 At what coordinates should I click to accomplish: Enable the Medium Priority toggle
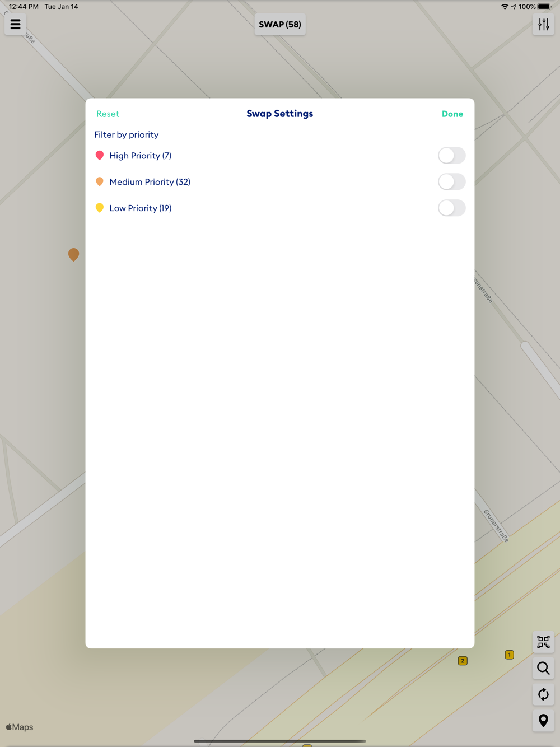tap(451, 181)
